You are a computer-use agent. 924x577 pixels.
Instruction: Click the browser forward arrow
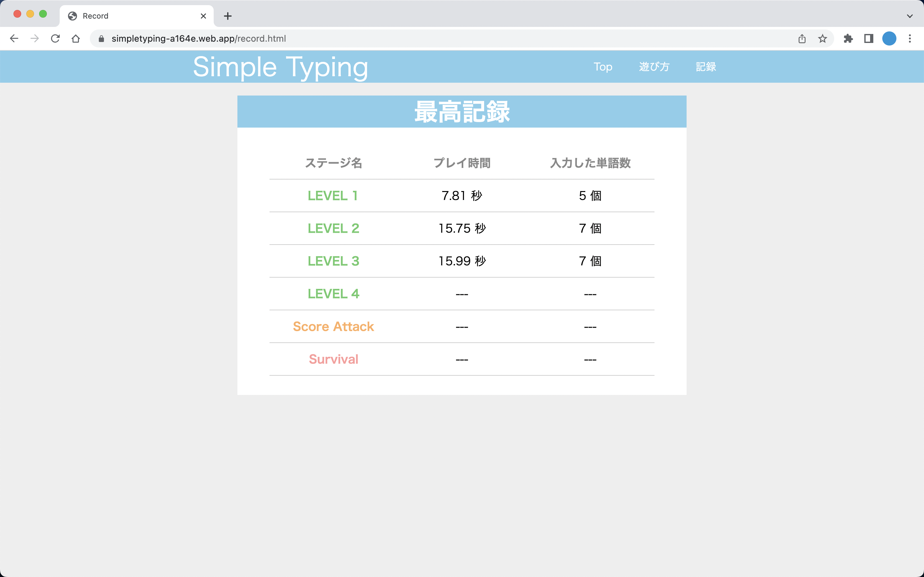tap(35, 38)
